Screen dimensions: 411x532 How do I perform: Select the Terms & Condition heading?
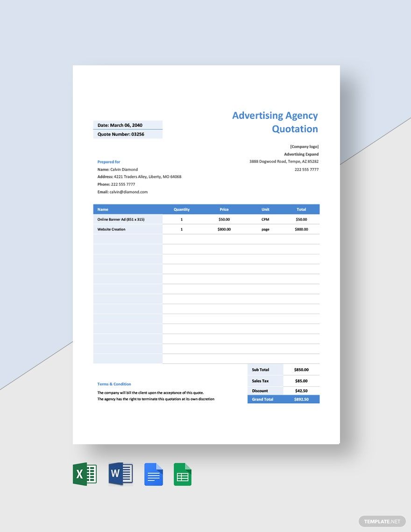pos(114,384)
